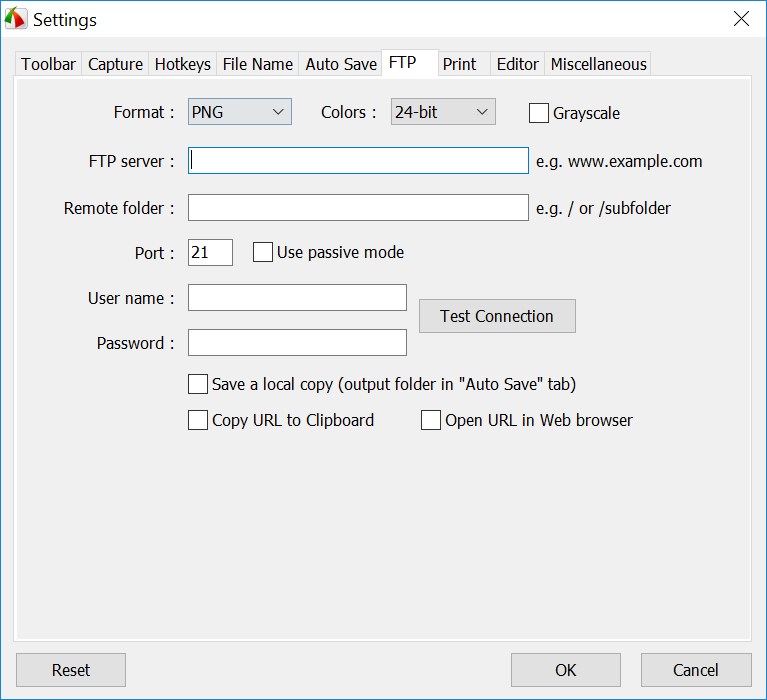Image resolution: width=767 pixels, height=700 pixels.
Task: Focus the FTP server input field
Action: pyautogui.click(x=358, y=160)
